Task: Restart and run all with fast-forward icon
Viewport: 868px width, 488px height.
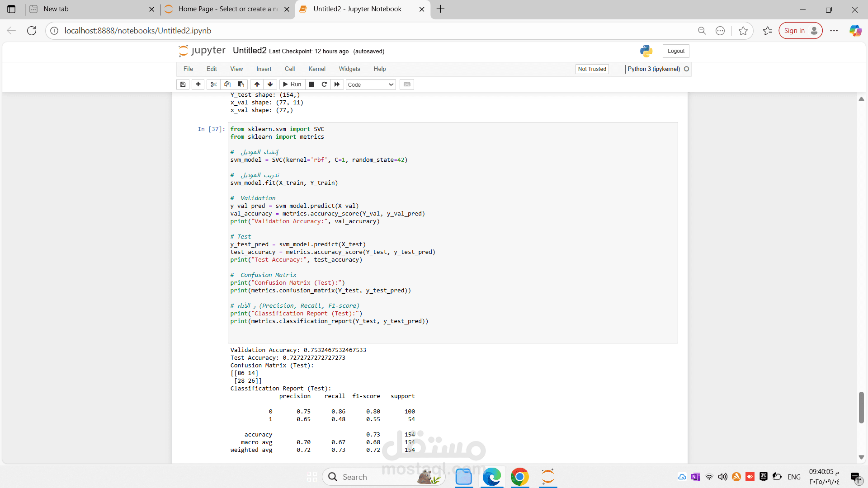Action: (x=337, y=84)
